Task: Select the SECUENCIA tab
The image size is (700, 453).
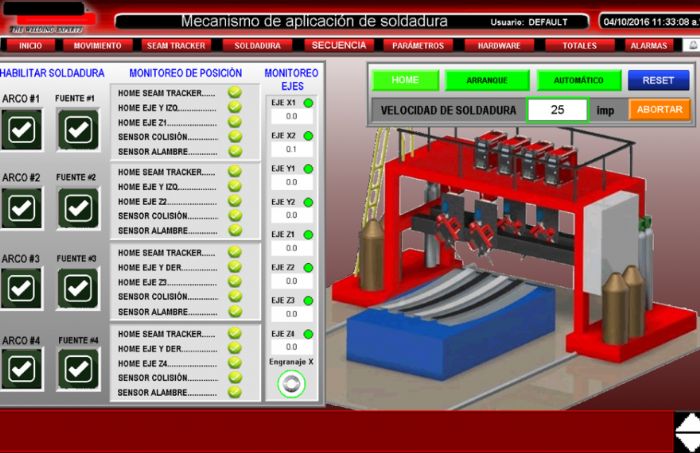Action: (x=339, y=46)
